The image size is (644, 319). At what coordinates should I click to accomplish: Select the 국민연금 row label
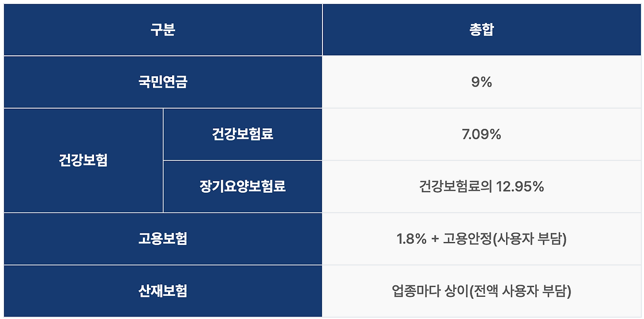[x=163, y=82]
